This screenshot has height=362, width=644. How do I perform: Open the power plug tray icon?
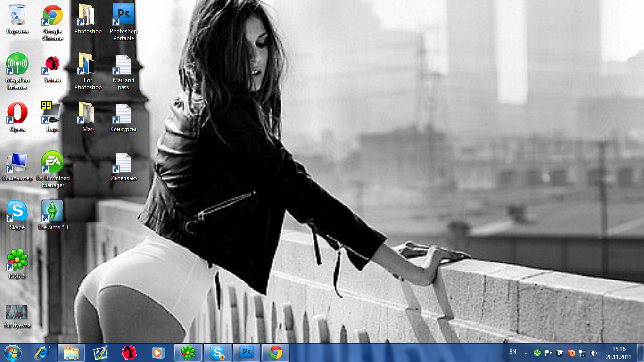coord(560,353)
